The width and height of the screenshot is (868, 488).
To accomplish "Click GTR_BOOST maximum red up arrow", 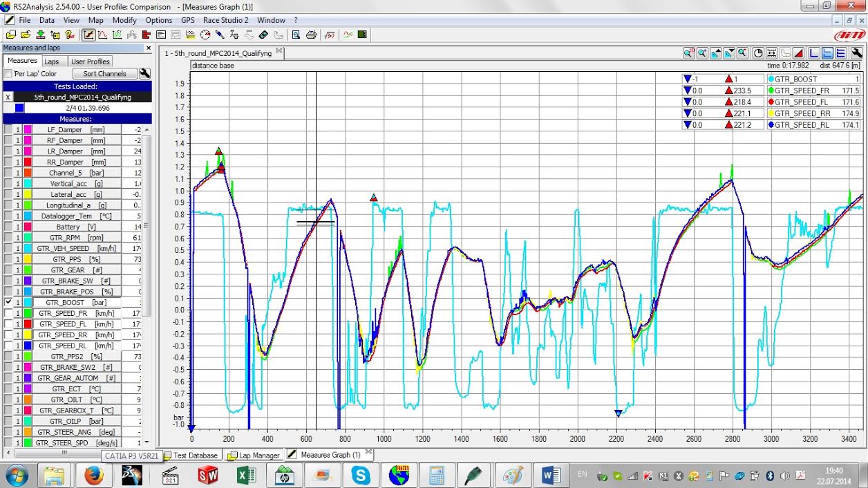I will pyautogui.click(x=728, y=79).
